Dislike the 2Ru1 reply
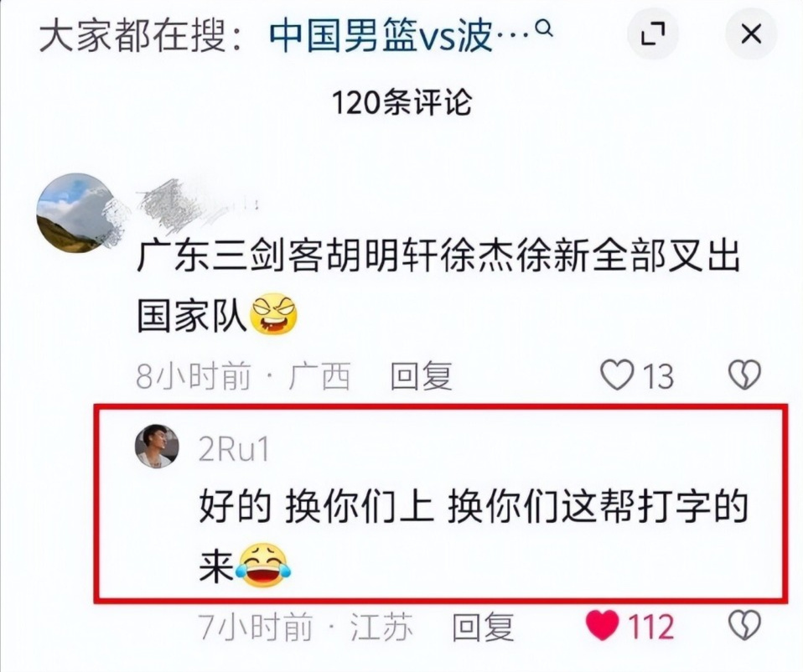The height and width of the screenshot is (672, 803). (744, 625)
